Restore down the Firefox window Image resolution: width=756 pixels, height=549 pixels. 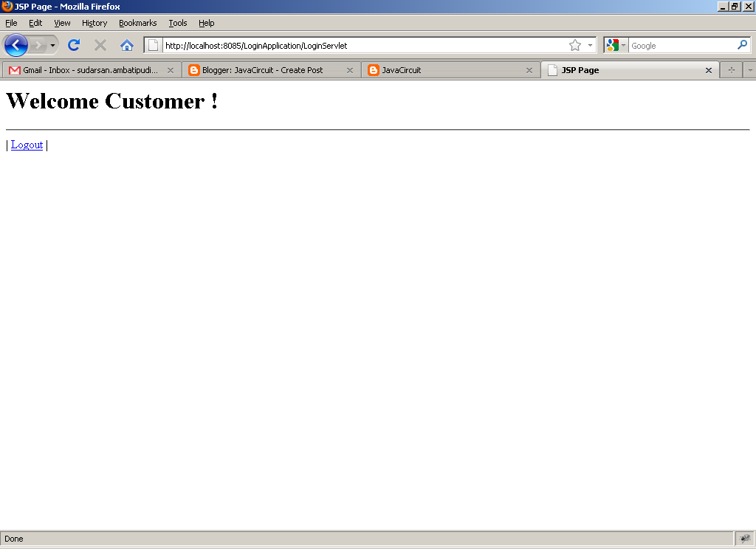coord(735,6)
